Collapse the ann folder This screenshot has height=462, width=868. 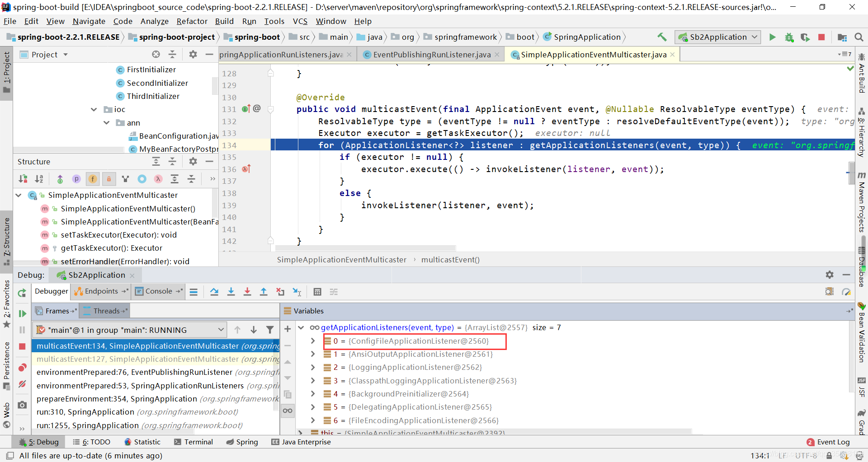point(106,122)
